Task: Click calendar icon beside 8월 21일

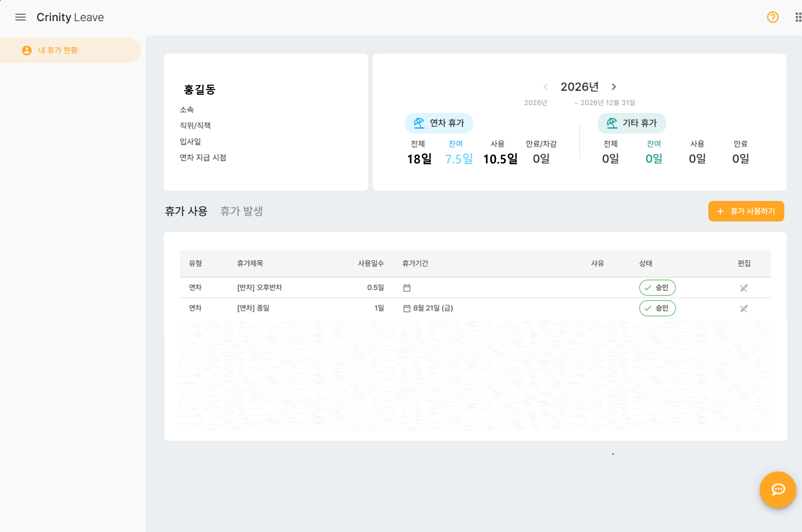Action: tap(407, 308)
